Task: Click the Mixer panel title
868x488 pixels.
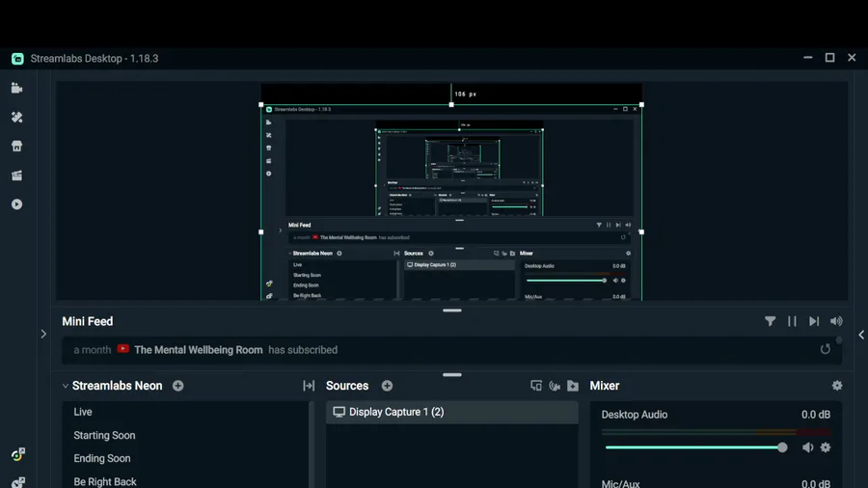Action: [x=605, y=386]
